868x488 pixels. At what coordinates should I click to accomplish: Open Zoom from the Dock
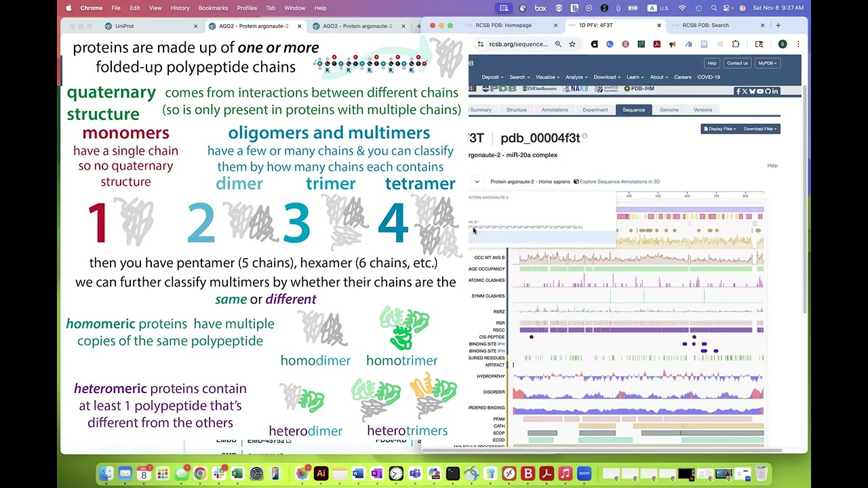point(584,474)
